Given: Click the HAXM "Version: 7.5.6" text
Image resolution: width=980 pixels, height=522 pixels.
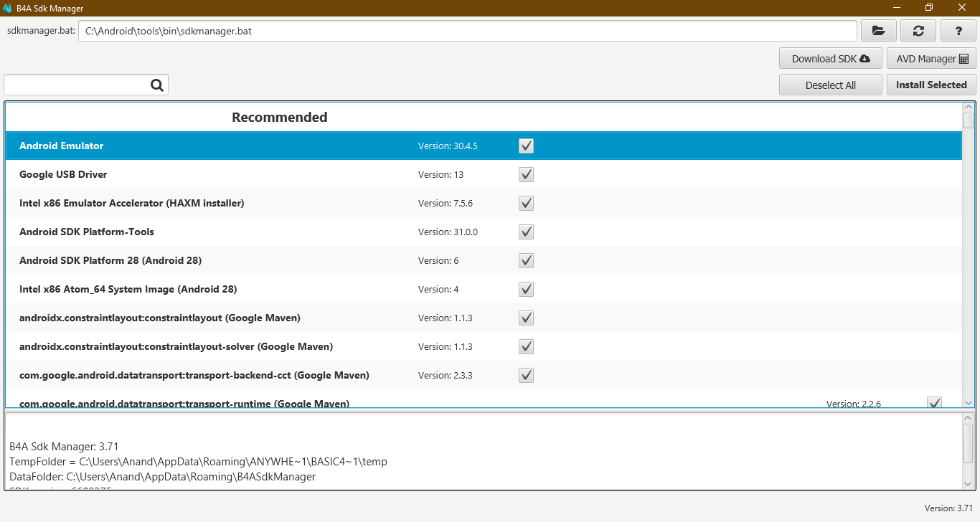Looking at the screenshot, I should pyautogui.click(x=446, y=203).
